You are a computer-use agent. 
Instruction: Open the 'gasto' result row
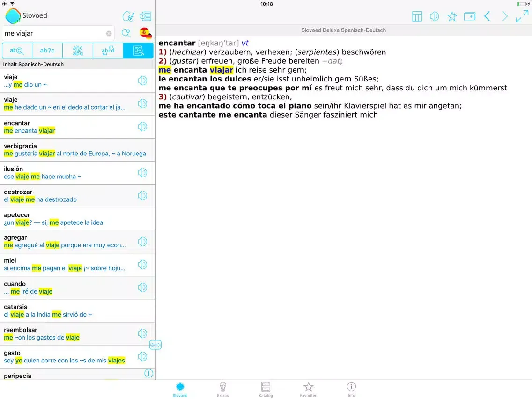point(78,356)
